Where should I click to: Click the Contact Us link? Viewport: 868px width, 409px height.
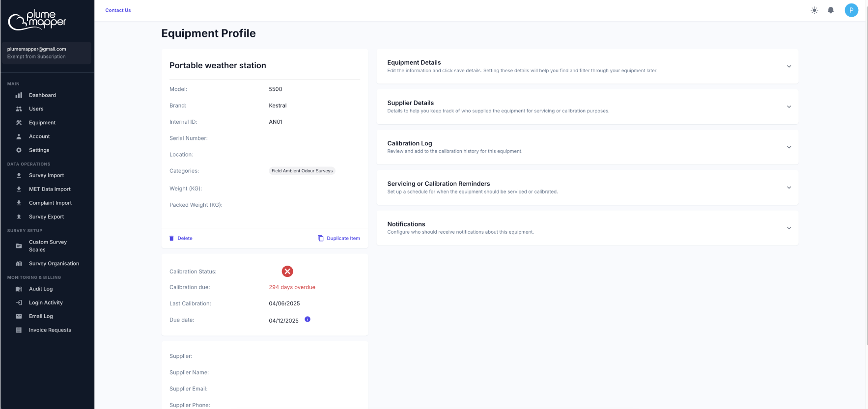tap(118, 10)
